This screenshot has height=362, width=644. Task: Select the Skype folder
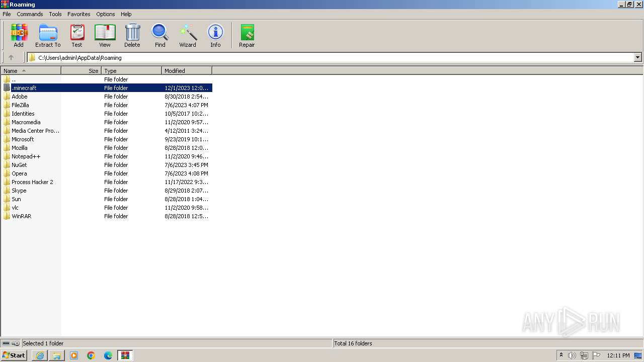pyautogui.click(x=107, y=191)
